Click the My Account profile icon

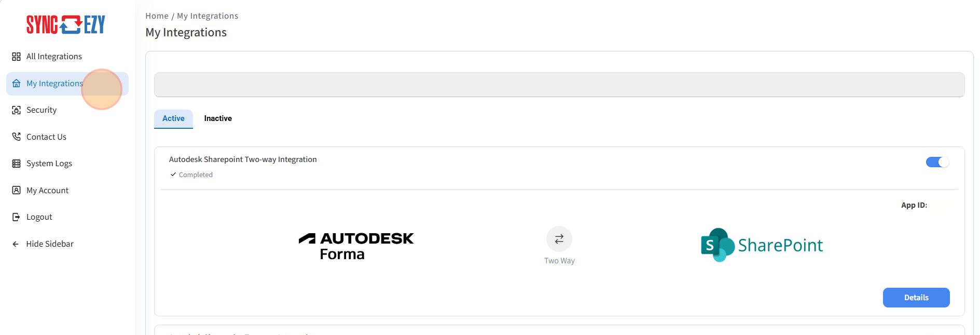click(x=17, y=190)
